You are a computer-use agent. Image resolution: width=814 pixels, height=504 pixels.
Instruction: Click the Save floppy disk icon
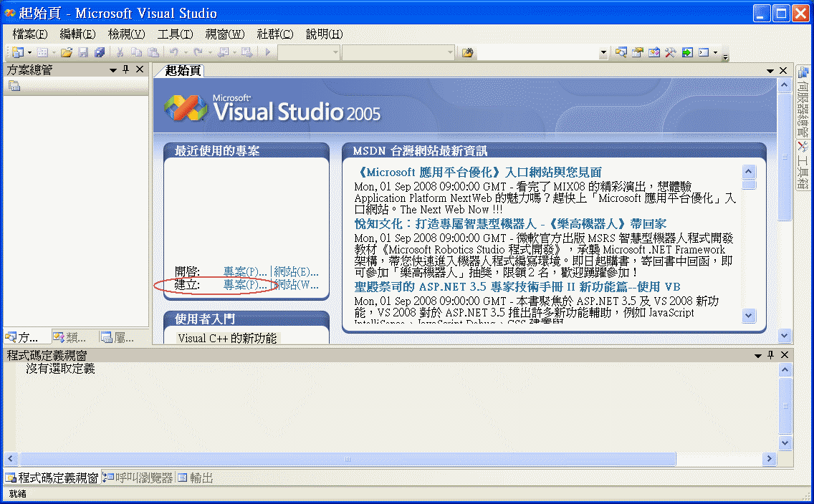coord(83,52)
